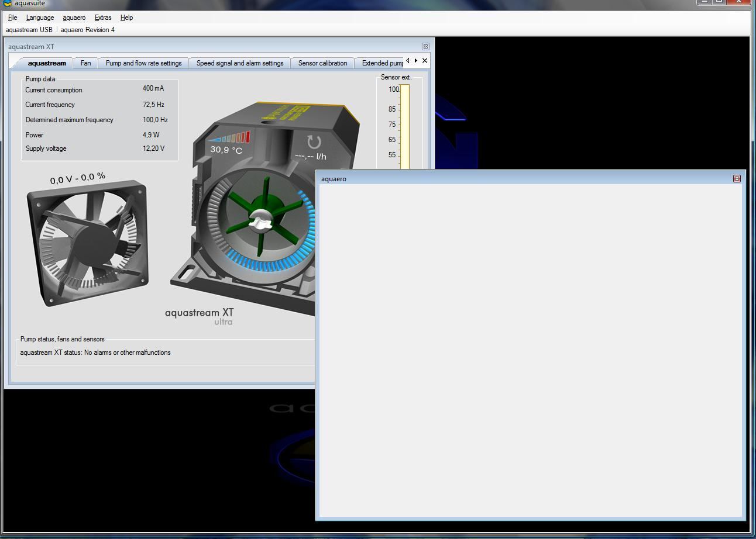Screen dimensions: 756x539
Task: Select the aquastream USB toolbar entry
Action: click(29, 30)
